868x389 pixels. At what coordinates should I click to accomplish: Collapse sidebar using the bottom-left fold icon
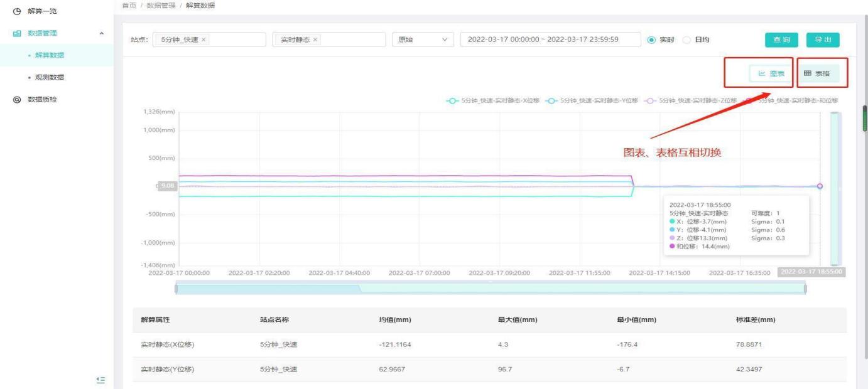pos(100,380)
